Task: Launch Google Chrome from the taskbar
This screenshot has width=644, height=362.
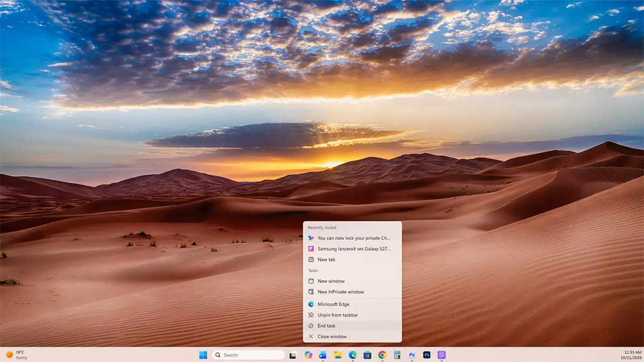Action: [x=382, y=355]
